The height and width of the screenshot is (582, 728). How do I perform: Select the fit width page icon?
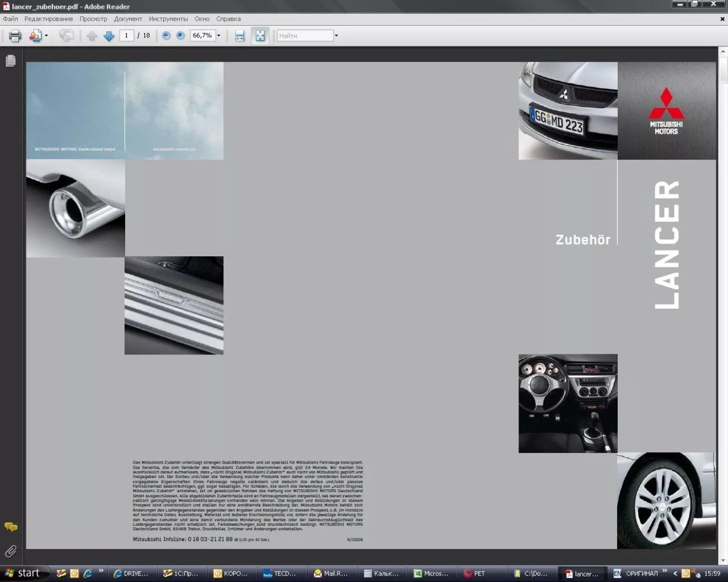240,36
